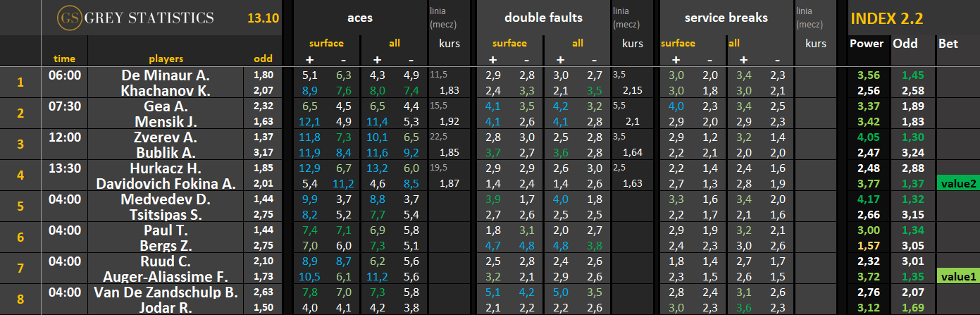Select aces kurs value 1,87
This screenshot has width=980, height=315.
pos(449,183)
